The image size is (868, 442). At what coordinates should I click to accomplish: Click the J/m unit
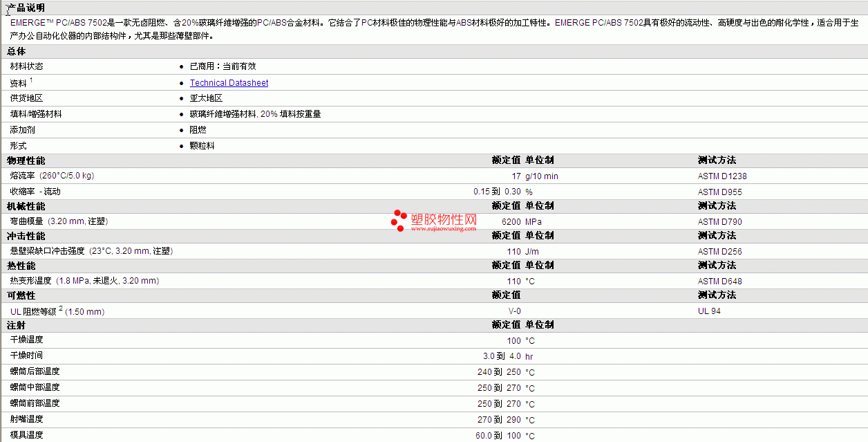(x=532, y=252)
